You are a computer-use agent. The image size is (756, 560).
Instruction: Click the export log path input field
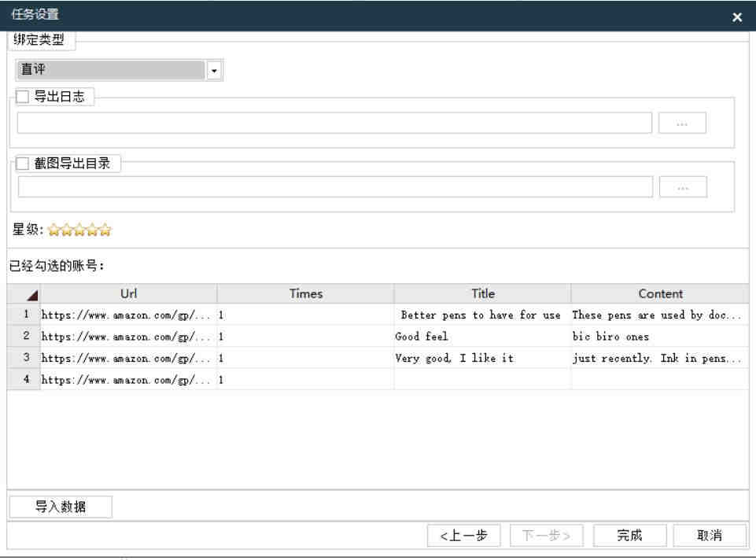click(334, 123)
